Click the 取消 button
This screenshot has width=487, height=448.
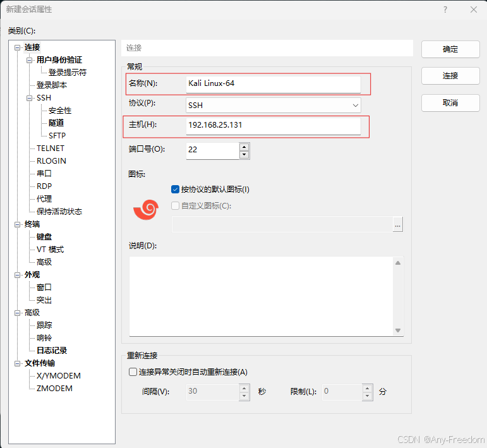coord(450,103)
